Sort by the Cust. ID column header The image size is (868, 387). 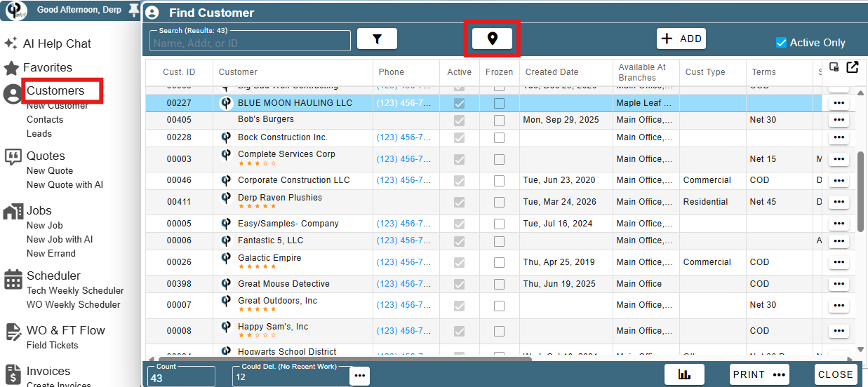[x=179, y=72]
